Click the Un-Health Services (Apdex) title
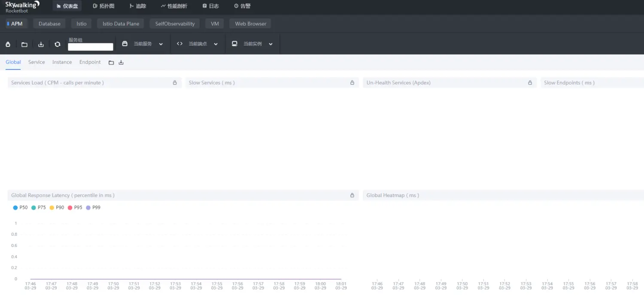Screen dimensions: 644x307 [x=398, y=83]
